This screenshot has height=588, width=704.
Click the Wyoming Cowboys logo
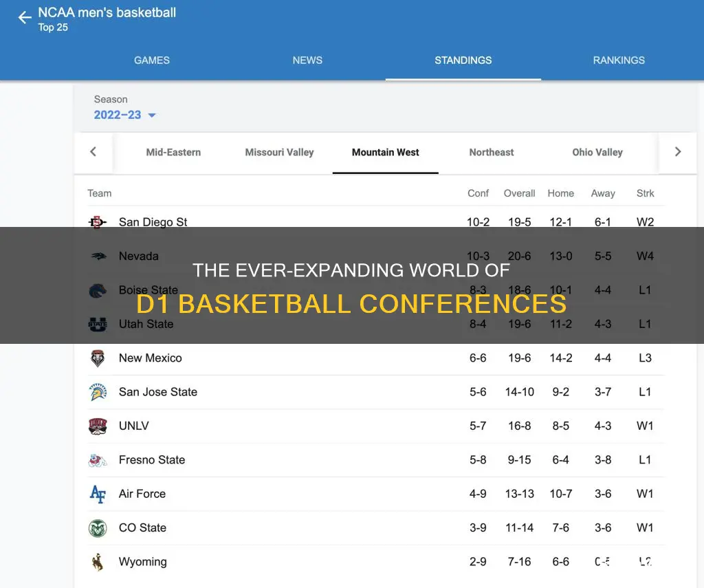(98, 562)
